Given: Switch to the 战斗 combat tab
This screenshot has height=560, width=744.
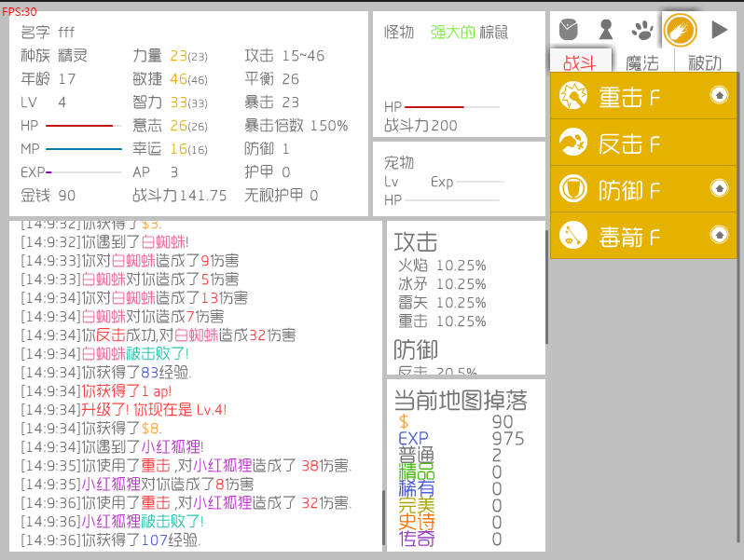Looking at the screenshot, I should [x=580, y=62].
